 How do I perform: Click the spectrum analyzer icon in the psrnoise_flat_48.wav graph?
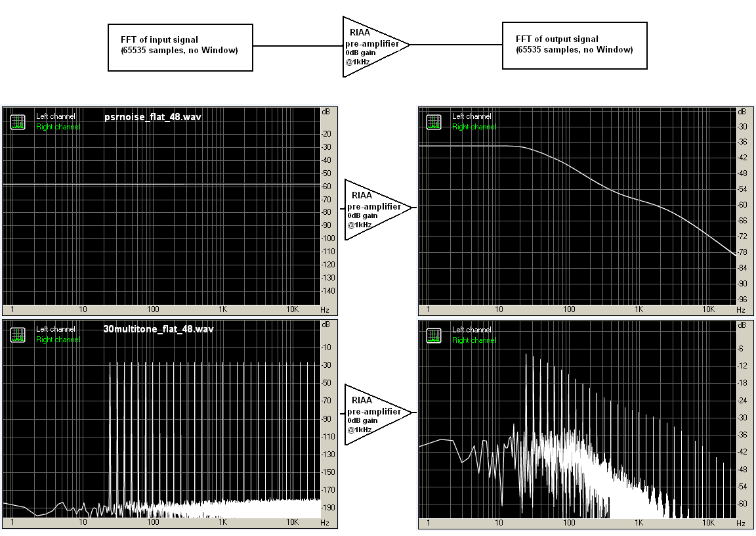18,122
